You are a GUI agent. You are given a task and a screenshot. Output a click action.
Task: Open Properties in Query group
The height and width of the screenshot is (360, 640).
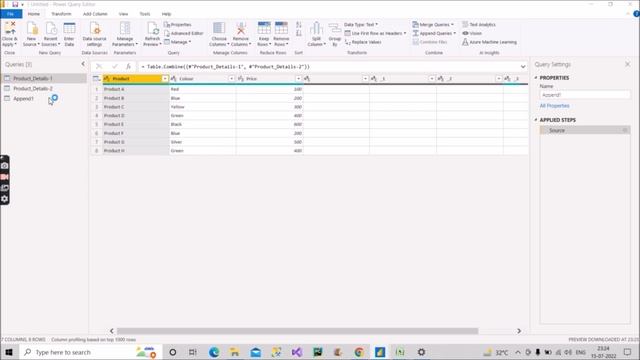178,24
